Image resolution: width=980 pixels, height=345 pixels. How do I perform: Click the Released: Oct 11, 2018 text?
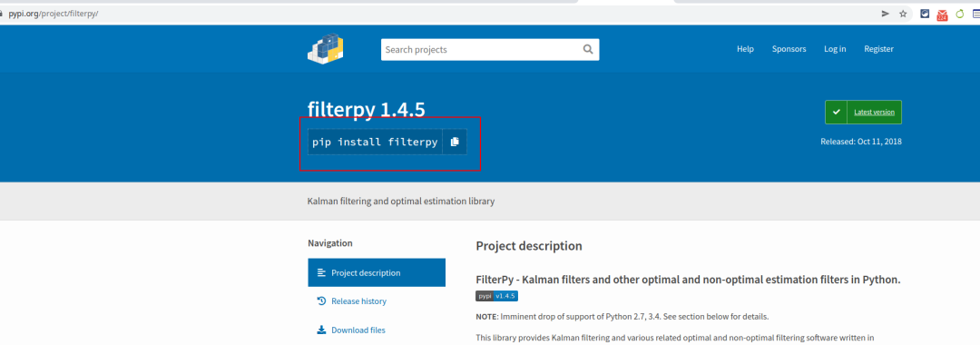click(860, 142)
